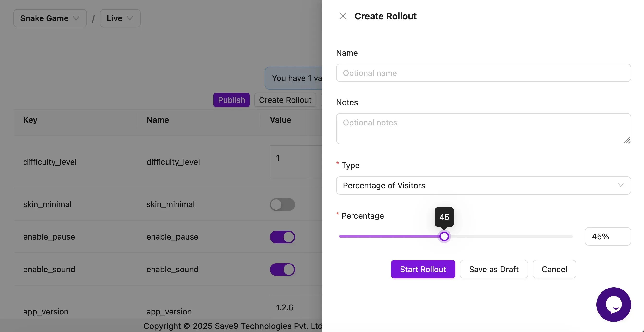644x332 pixels.
Task: Toggle the enable_sound switch off
Action: (x=282, y=269)
